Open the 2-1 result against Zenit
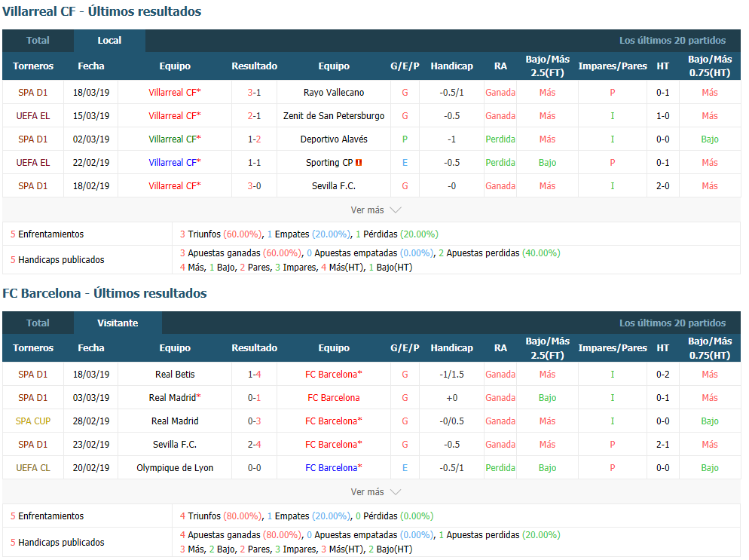Image resolution: width=749 pixels, height=560 pixels. click(x=254, y=115)
